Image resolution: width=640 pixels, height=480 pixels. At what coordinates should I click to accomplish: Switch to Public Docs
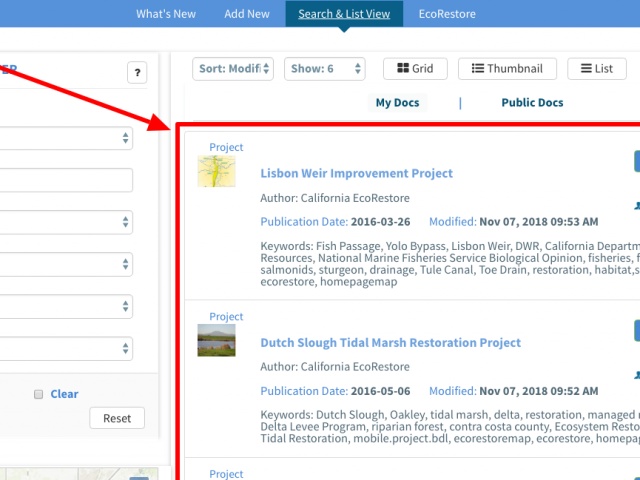tap(532, 102)
